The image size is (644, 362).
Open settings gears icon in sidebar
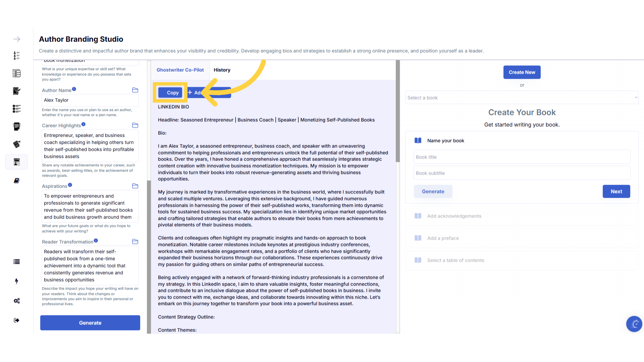pos(16,301)
